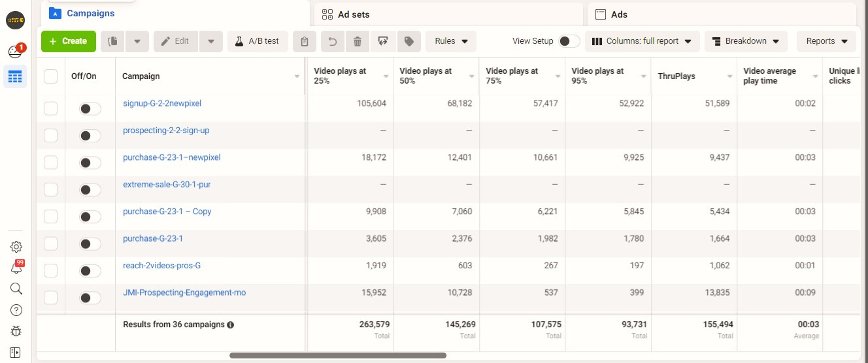Open the Reports dropdown
Image resolution: width=868 pixels, height=363 pixels.
click(x=826, y=41)
